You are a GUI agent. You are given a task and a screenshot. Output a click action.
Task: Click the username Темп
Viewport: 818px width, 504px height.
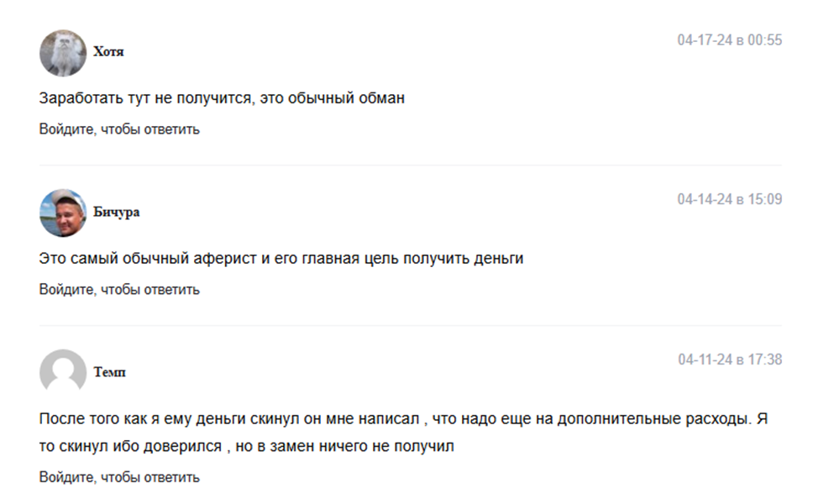click(109, 372)
